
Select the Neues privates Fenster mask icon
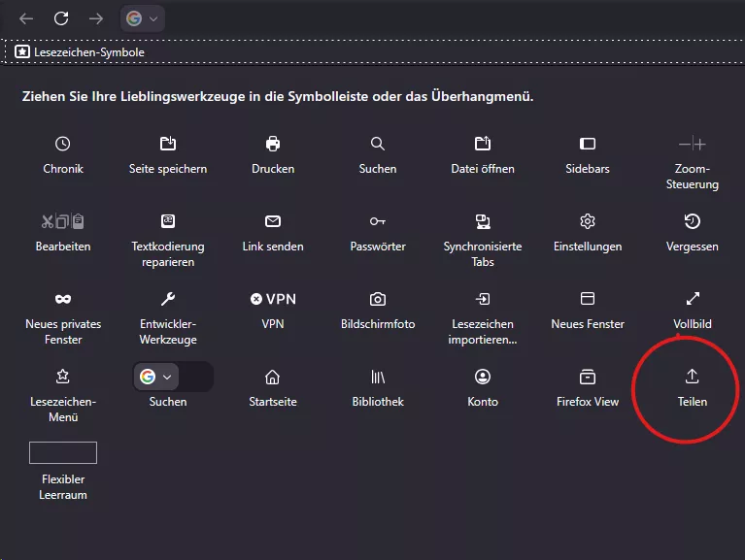[x=63, y=299]
